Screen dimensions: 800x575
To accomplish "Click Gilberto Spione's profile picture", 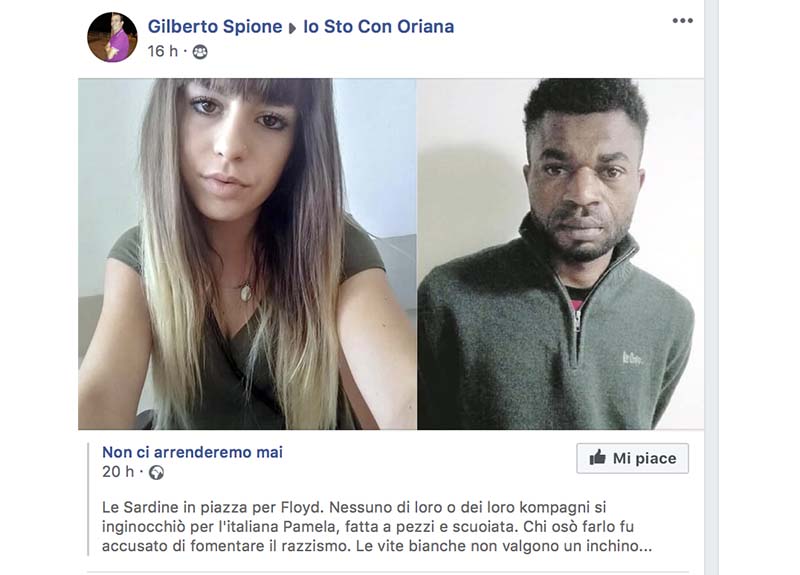I will pos(112,37).
